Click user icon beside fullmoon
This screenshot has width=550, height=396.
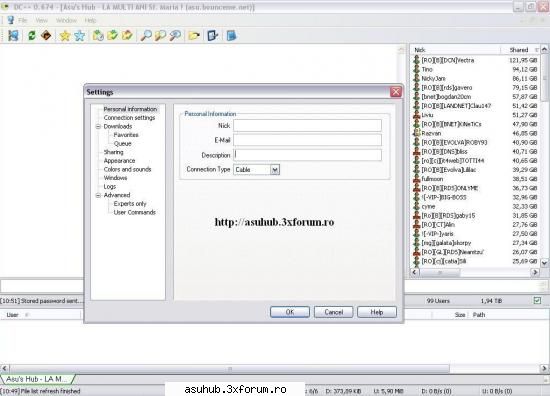click(x=416, y=179)
